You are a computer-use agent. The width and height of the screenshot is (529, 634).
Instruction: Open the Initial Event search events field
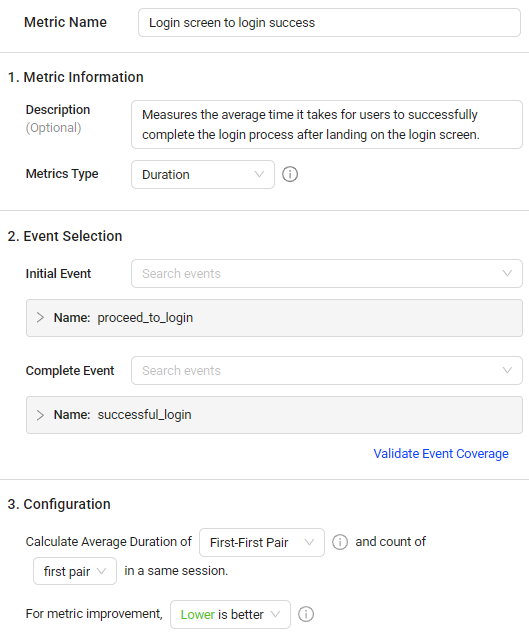[x=327, y=273]
